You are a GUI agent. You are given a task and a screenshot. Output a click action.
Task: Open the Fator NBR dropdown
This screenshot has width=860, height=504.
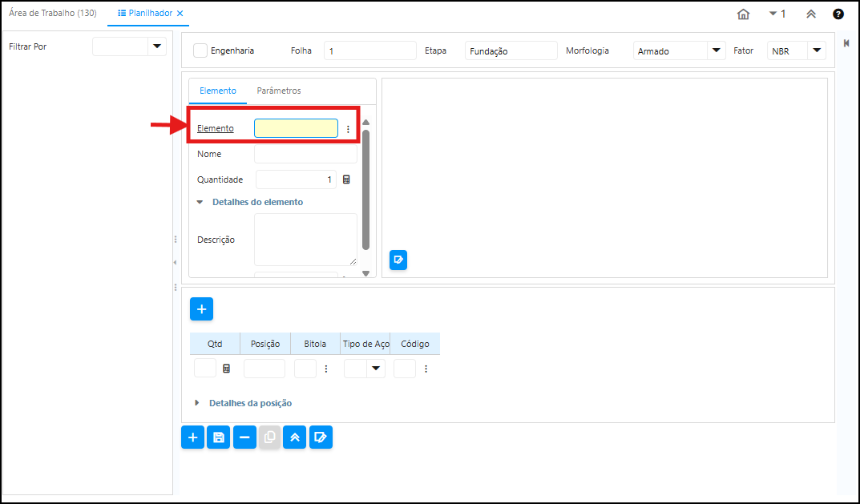coord(816,50)
